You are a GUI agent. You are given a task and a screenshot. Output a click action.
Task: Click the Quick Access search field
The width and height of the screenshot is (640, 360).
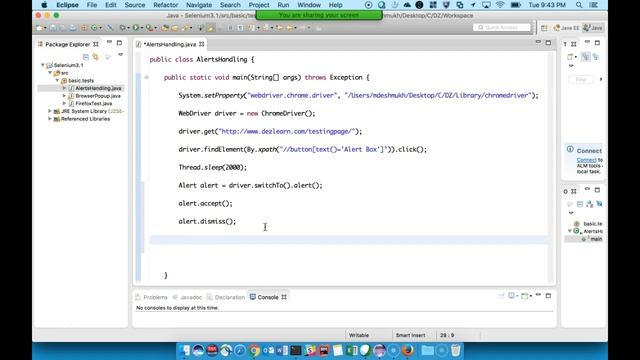pyautogui.click(x=502, y=27)
